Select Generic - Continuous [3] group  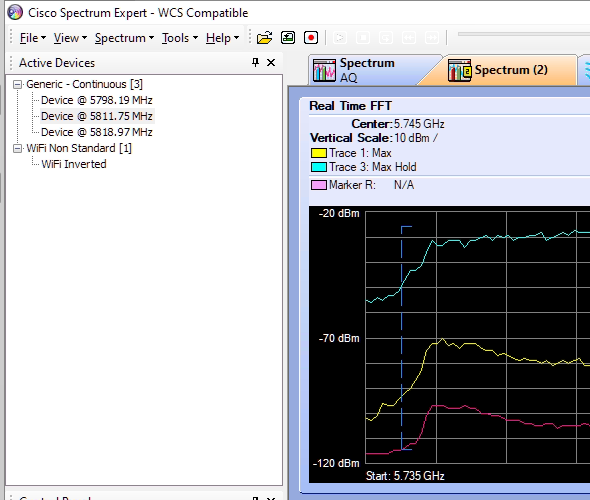[84, 84]
